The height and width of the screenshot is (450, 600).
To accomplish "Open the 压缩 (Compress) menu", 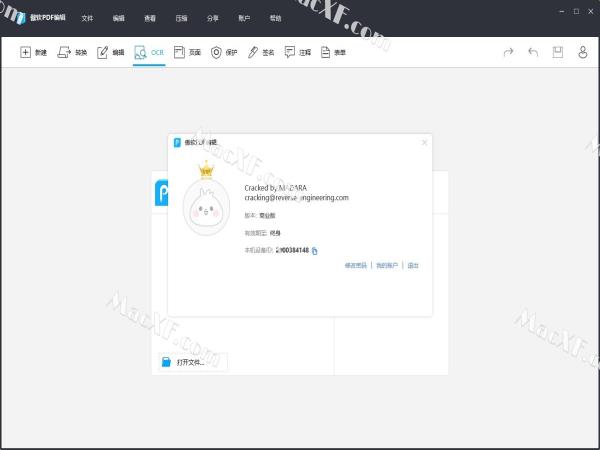I will pos(181,18).
